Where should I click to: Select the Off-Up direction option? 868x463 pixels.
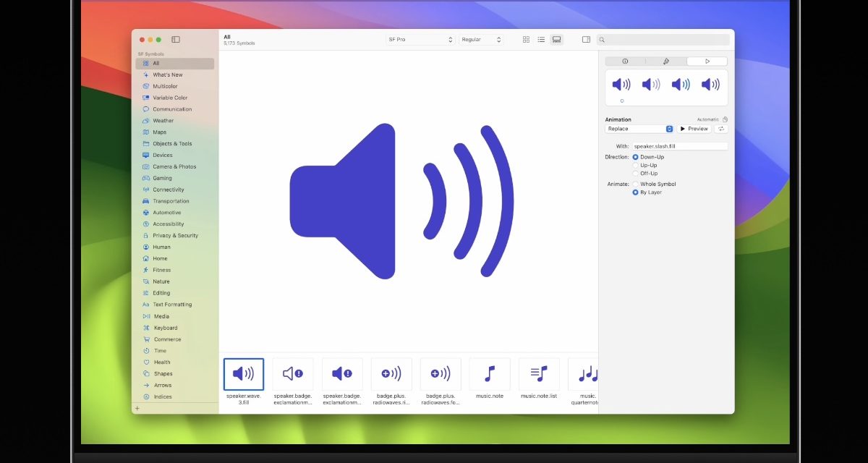[636, 174]
